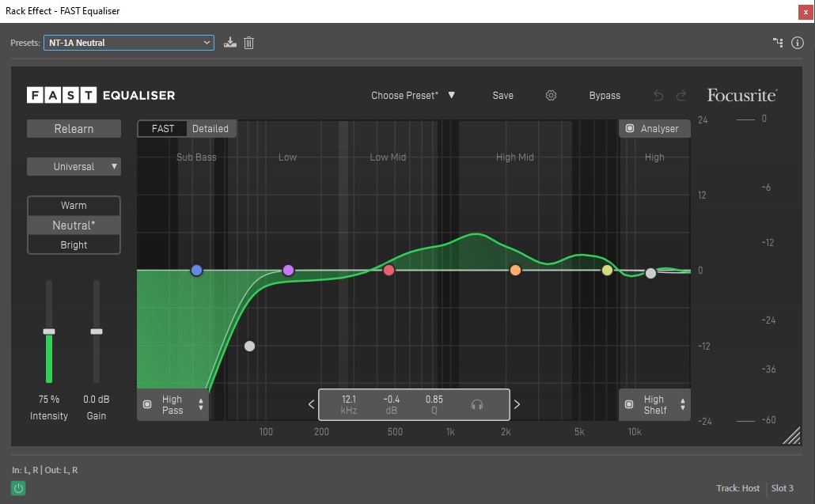Click the channel map routing icon
This screenshot has height=504, width=815.
coord(778,43)
